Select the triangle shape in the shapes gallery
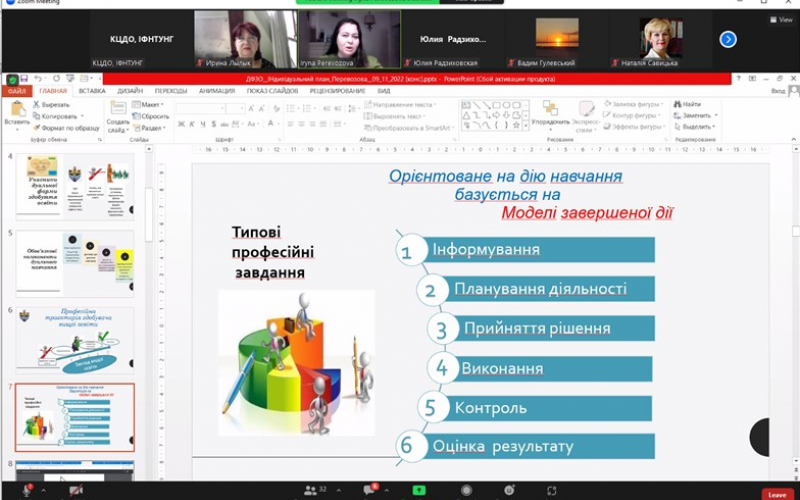The height and width of the screenshot is (500, 800). coord(466,115)
